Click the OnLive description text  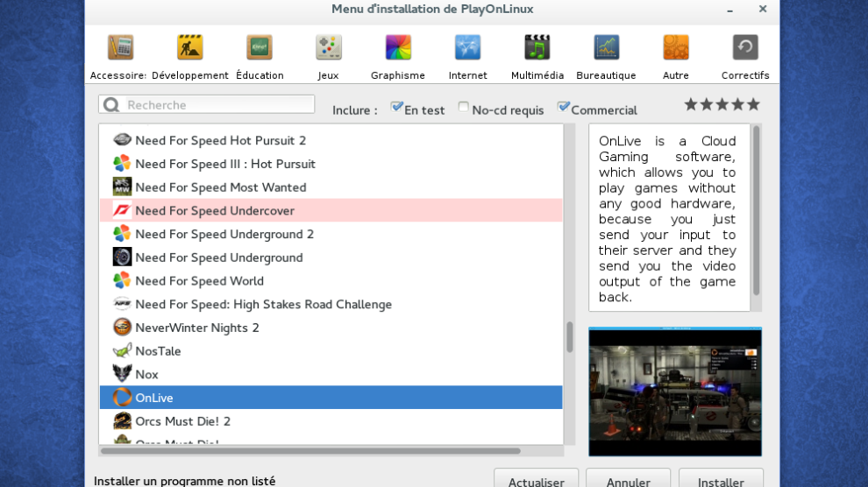[667, 219]
